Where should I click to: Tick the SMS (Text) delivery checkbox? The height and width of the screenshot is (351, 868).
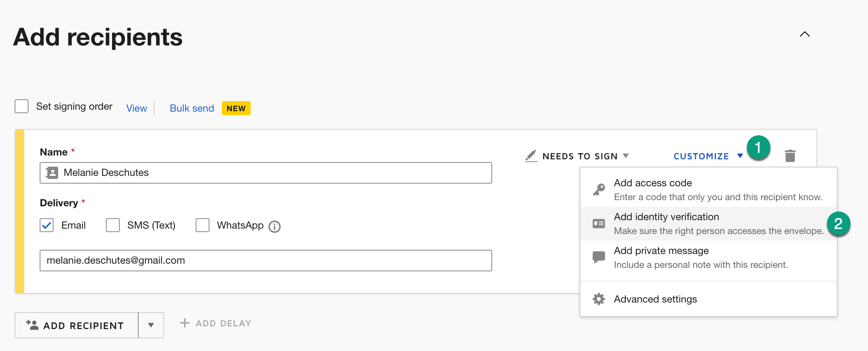113,225
